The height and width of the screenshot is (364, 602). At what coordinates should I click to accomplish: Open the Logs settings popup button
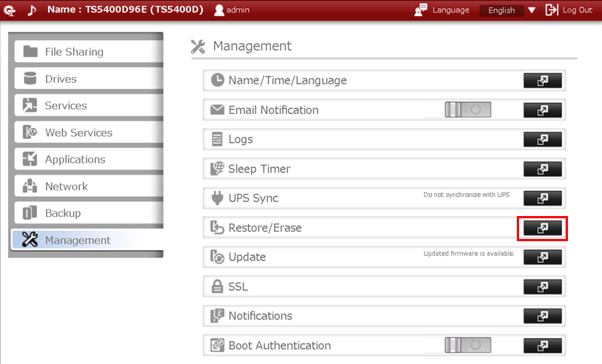point(542,139)
